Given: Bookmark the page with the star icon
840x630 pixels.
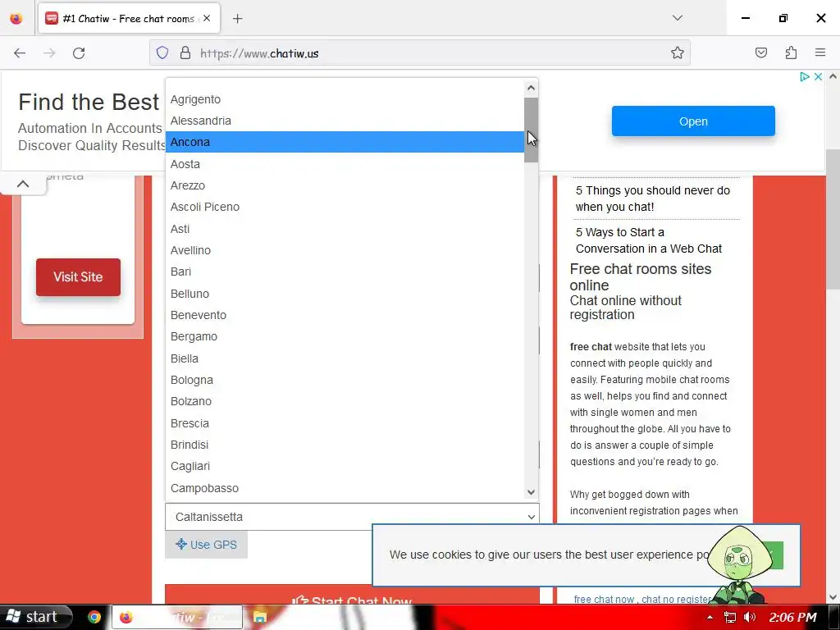Looking at the screenshot, I should point(677,53).
